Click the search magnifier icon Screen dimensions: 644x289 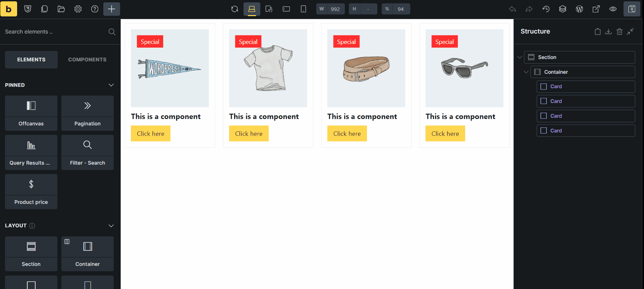click(112, 32)
